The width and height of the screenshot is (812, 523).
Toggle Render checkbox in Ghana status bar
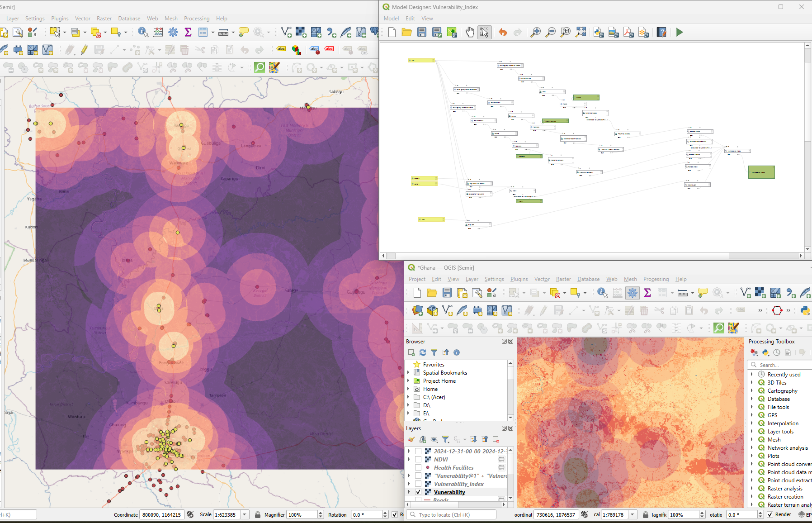pyautogui.click(x=770, y=514)
